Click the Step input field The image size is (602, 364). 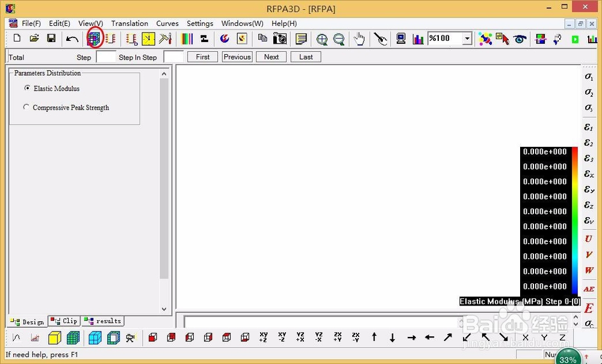[x=105, y=57]
